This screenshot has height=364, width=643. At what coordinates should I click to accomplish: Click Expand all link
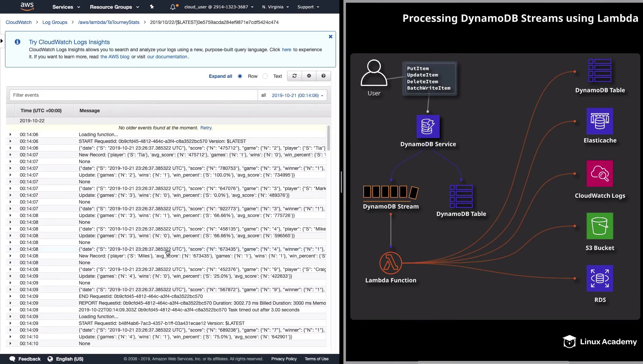click(x=220, y=76)
